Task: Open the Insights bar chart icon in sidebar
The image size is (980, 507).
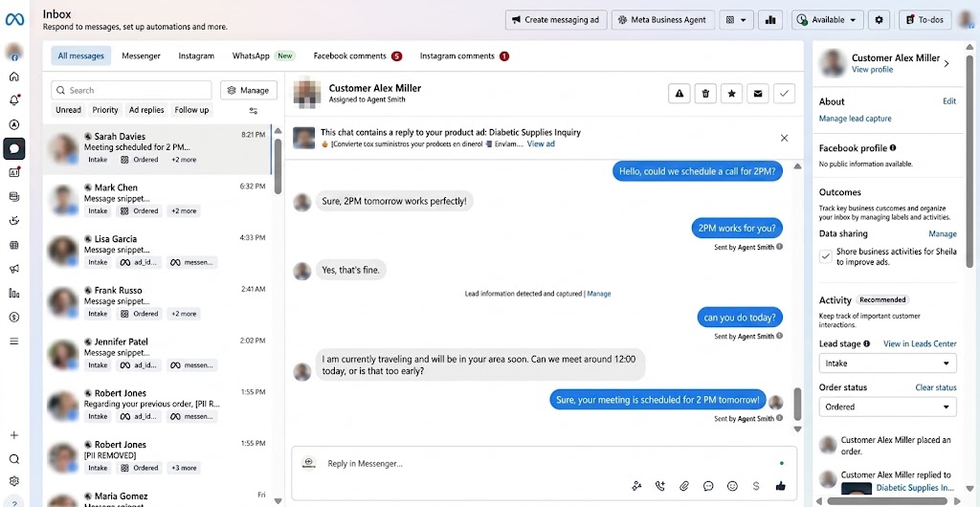Action: point(14,293)
